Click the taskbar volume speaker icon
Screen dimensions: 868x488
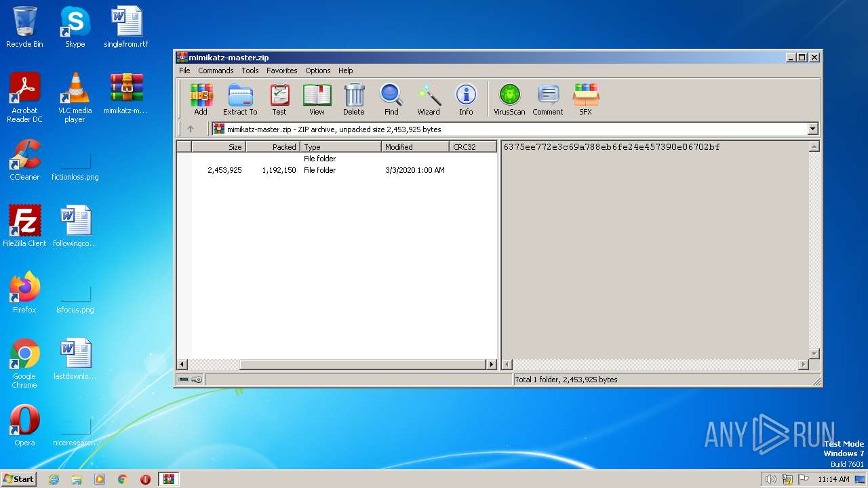coord(770,479)
